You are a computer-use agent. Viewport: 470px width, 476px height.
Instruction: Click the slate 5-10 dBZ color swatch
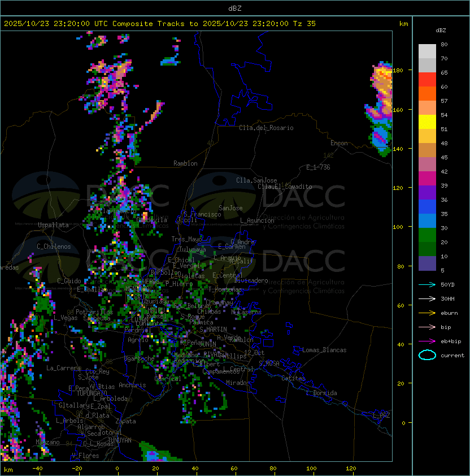point(427,263)
